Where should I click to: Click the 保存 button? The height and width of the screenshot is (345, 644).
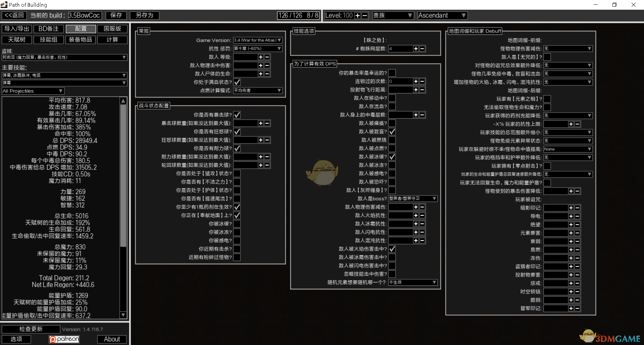pos(116,15)
